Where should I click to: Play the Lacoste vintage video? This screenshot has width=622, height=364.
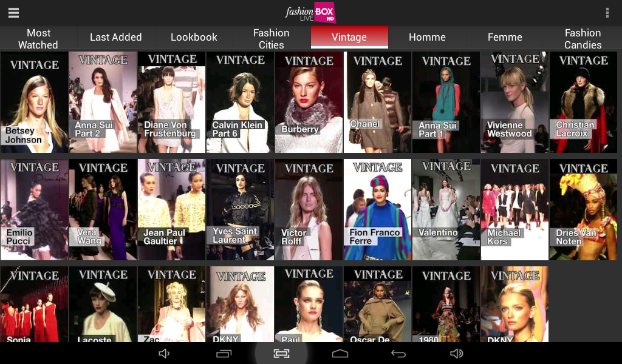point(103,304)
